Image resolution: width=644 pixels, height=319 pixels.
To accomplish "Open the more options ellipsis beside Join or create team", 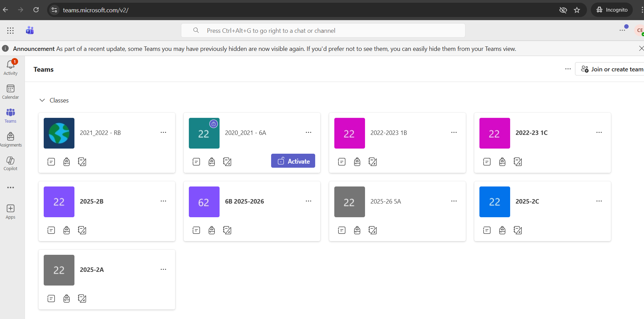I will click(568, 69).
